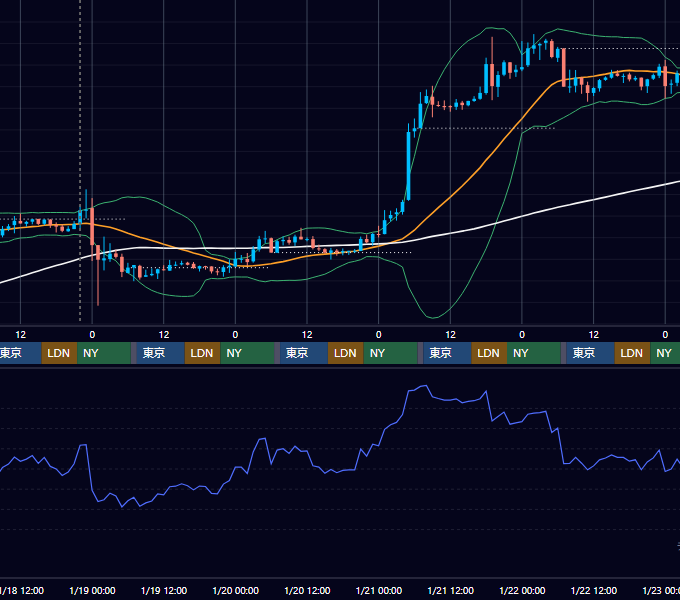Select the LDN session block on 1/19
The image size is (680, 600).
pyautogui.click(x=203, y=353)
